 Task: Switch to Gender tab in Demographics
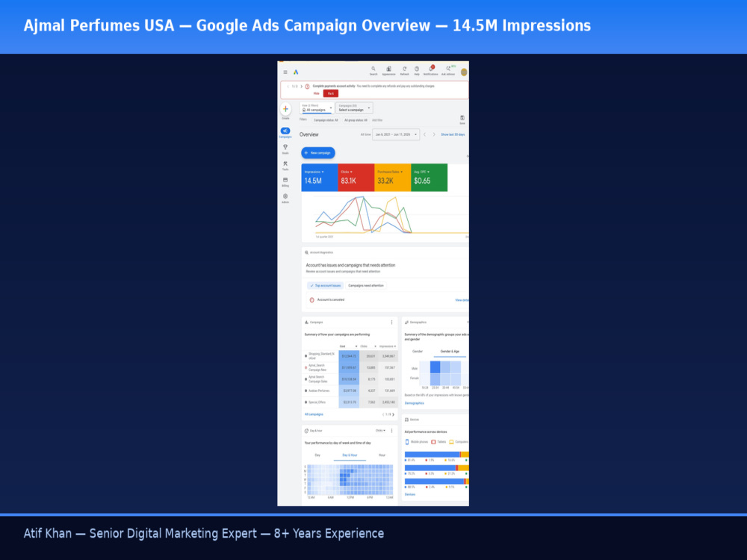tap(418, 352)
